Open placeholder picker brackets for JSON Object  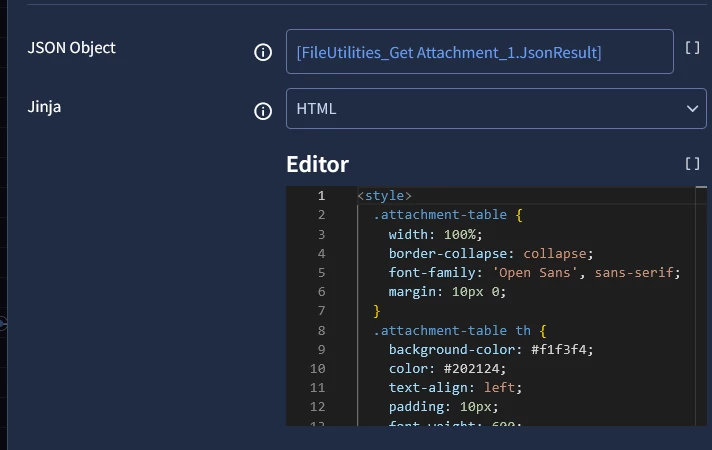pyautogui.click(x=692, y=48)
